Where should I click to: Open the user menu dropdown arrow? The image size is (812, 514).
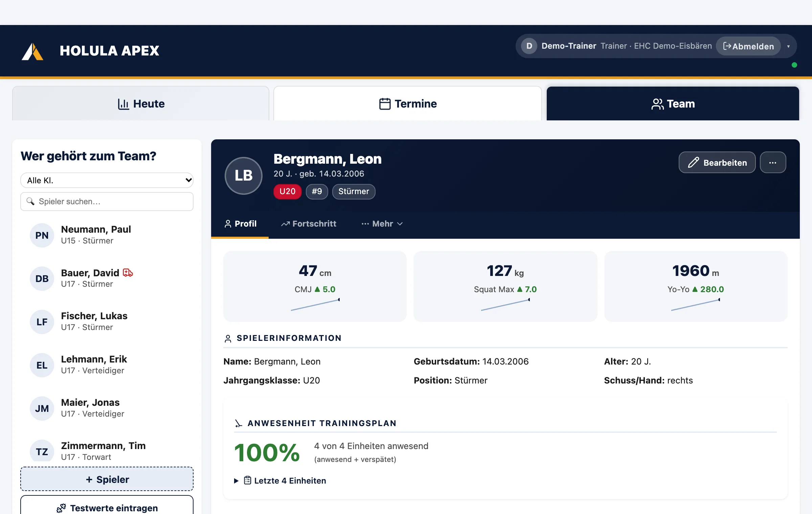tap(788, 46)
